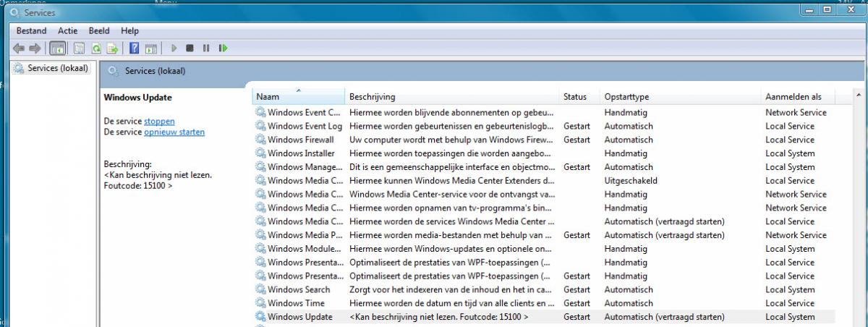Toggle the Show/Hide Console Tree button
Viewport: 868px width, 327px height.
tap(58, 48)
